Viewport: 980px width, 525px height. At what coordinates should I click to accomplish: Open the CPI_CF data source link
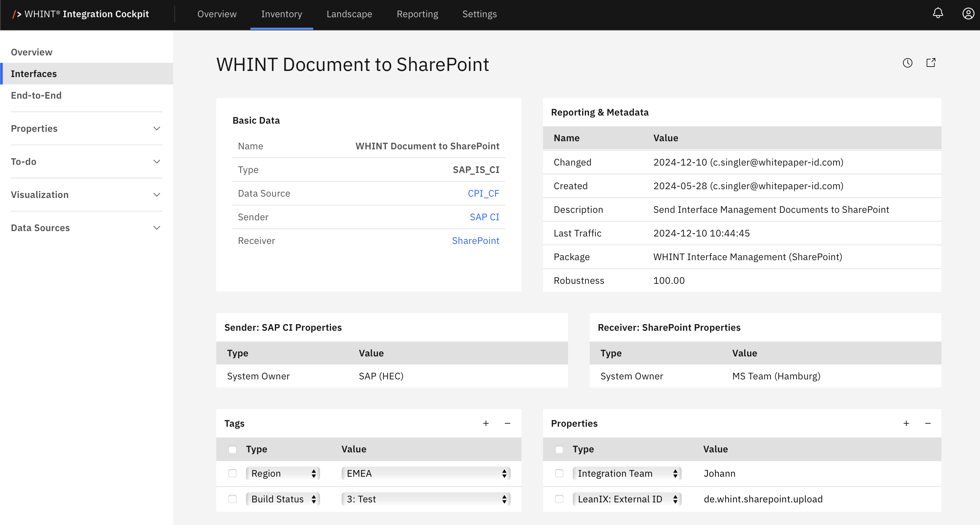[x=483, y=193]
